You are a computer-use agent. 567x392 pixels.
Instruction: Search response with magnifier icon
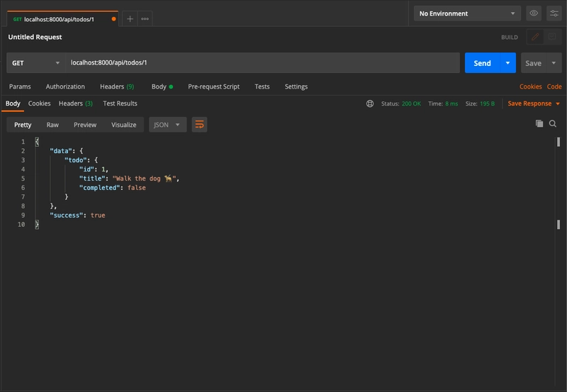click(553, 123)
